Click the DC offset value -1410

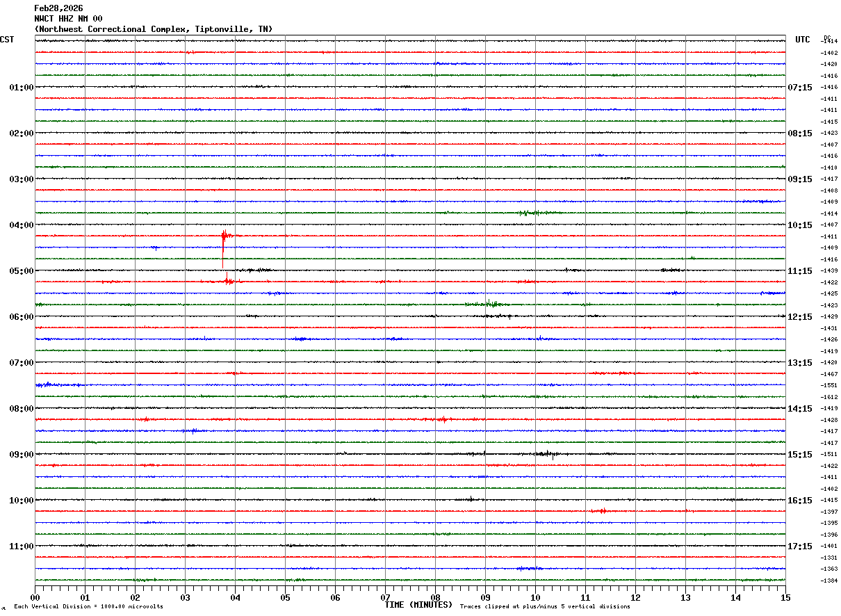click(828, 168)
